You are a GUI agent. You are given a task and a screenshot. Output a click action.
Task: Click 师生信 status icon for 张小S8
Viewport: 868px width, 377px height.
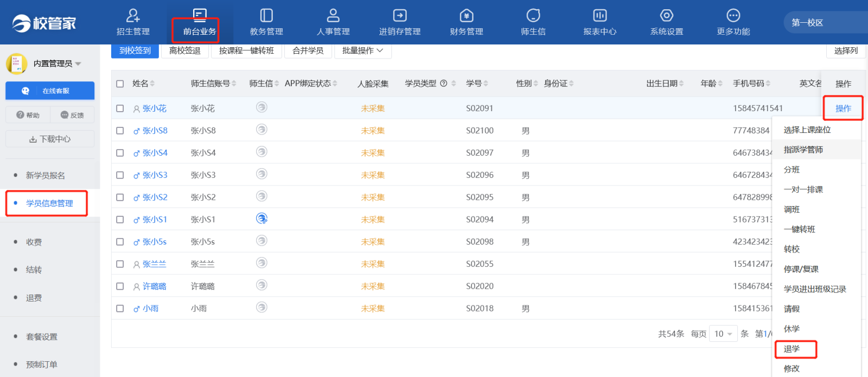click(261, 130)
